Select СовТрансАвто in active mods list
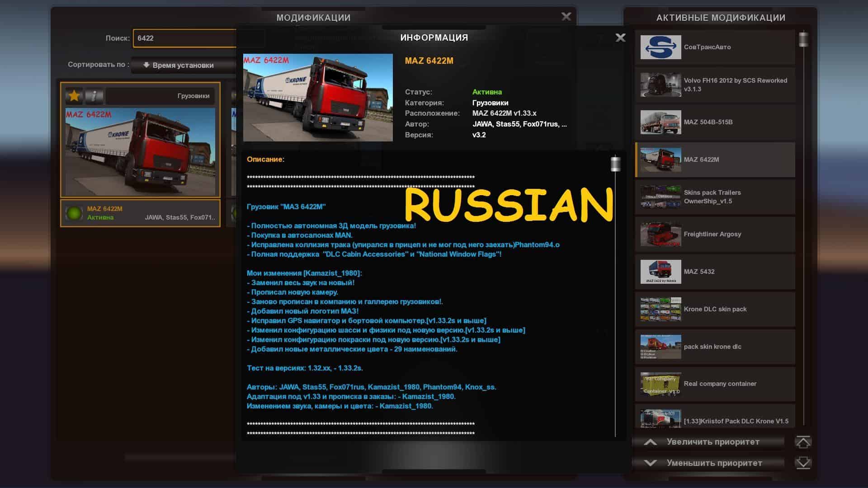Image resolution: width=868 pixels, height=488 pixels. tap(714, 47)
